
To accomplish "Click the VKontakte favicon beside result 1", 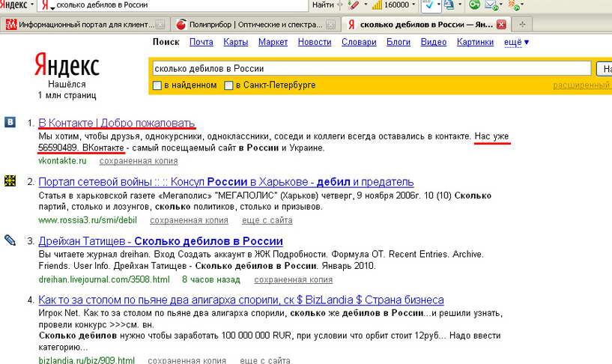I will 10,122.
